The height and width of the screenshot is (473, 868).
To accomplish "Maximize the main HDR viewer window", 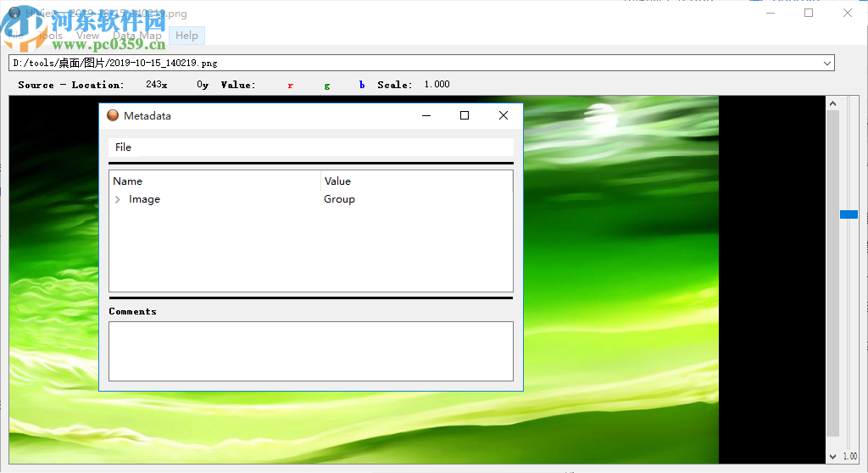I will pyautogui.click(x=809, y=13).
